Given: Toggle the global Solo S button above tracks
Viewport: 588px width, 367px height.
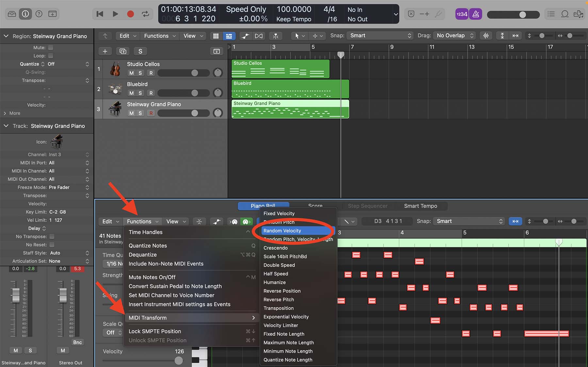Looking at the screenshot, I should pyautogui.click(x=140, y=51).
